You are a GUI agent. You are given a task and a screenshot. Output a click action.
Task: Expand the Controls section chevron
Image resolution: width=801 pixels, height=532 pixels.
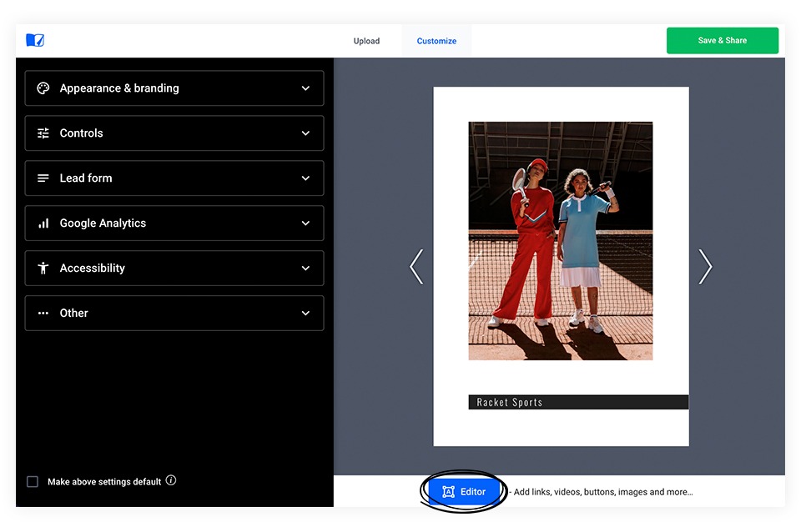[305, 133]
